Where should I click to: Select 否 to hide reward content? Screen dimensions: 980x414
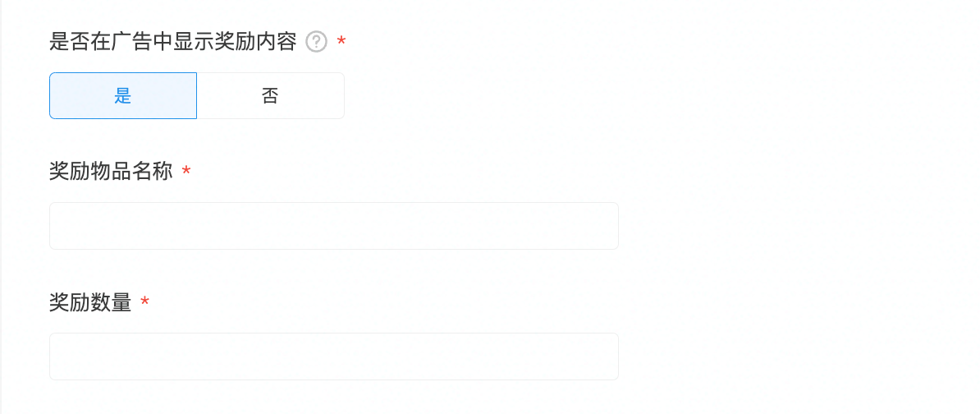click(x=270, y=96)
